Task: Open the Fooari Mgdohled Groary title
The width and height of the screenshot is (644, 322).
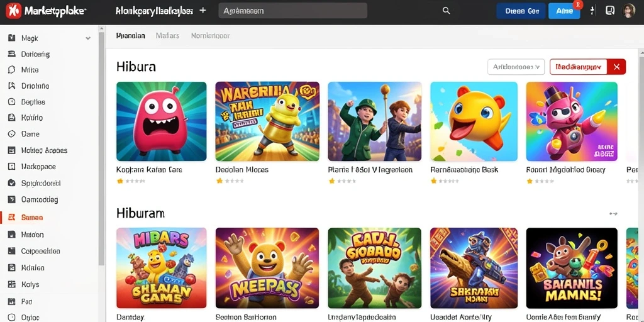Action: coord(566,170)
